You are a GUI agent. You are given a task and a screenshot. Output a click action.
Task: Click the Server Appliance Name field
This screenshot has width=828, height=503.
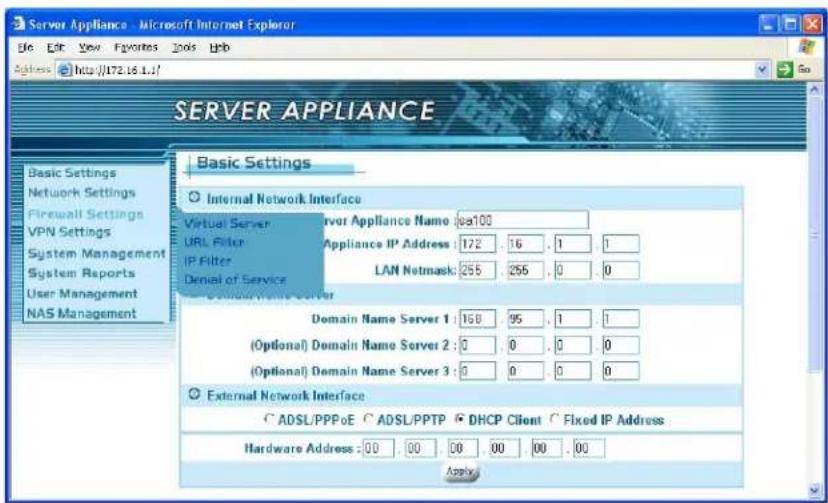pos(523,220)
